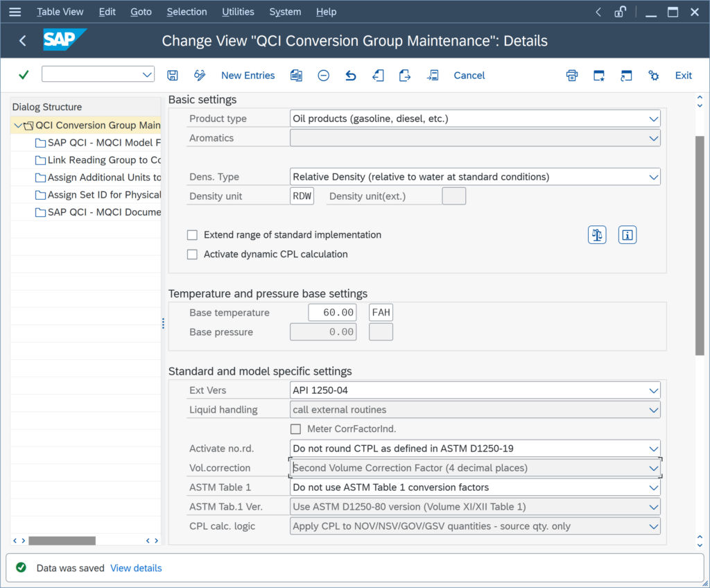Open the Help menu
Image resolution: width=710 pixels, height=588 pixels.
pyautogui.click(x=326, y=12)
